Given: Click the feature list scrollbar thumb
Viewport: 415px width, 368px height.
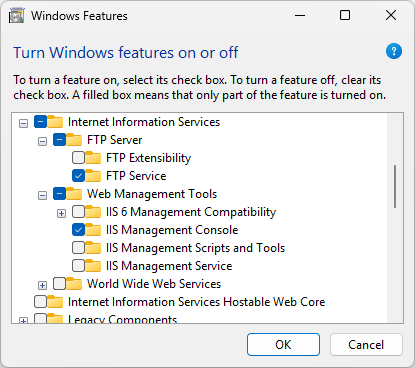Looking at the screenshot, I should click(x=395, y=187).
